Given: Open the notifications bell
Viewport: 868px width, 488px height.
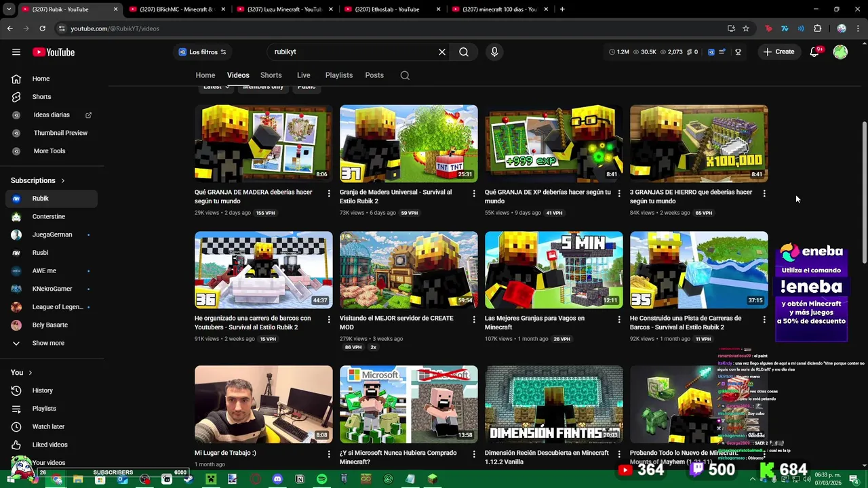Looking at the screenshot, I should [815, 52].
